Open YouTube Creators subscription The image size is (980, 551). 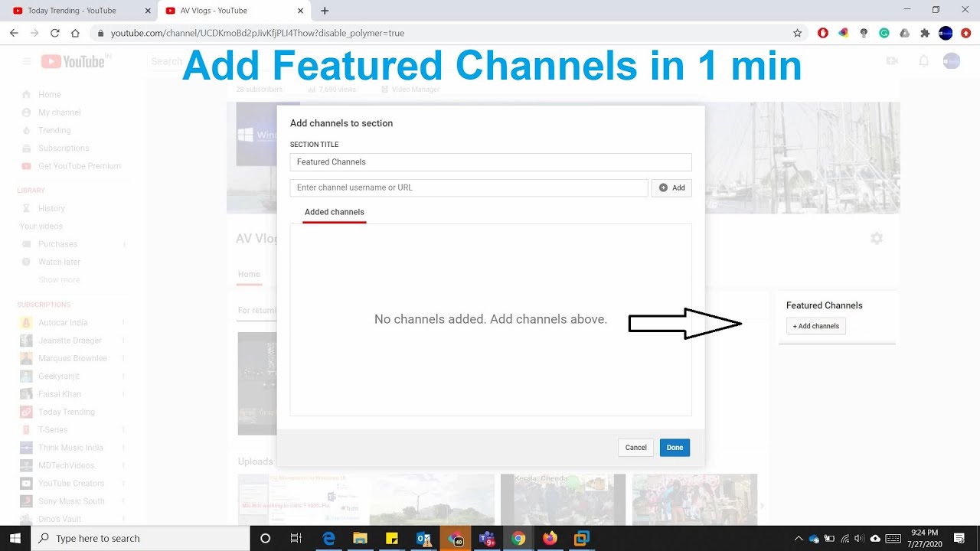pyautogui.click(x=71, y=483)
